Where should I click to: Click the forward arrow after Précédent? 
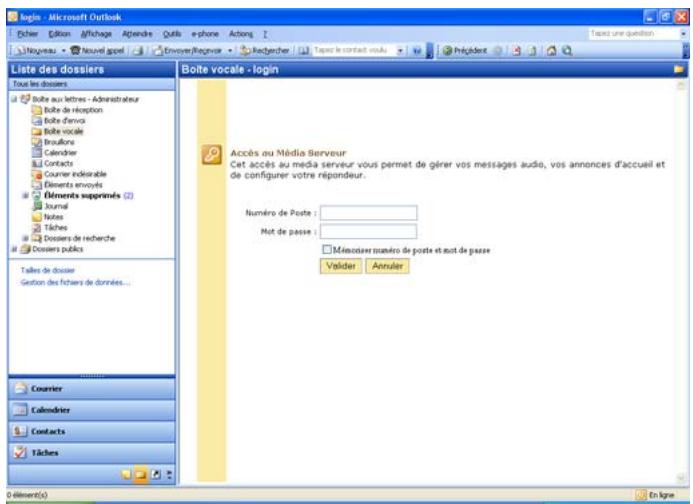coord(498,51)
